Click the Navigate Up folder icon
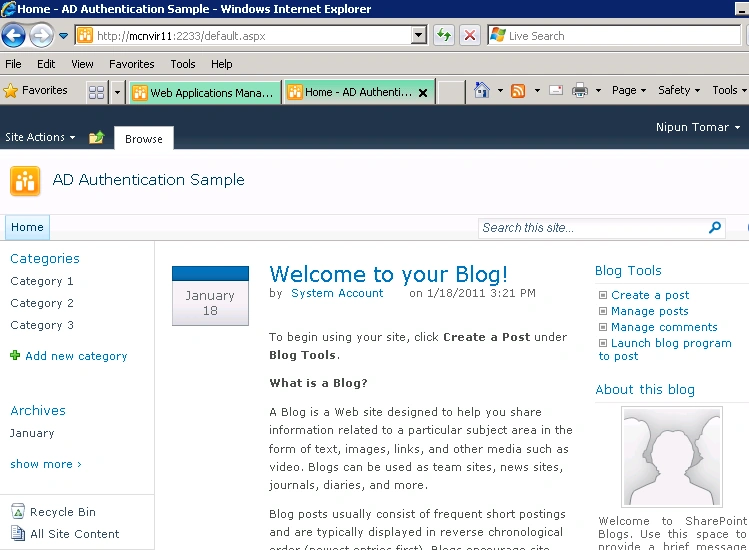Screen dimensions: 749x550 coord(96,138)
